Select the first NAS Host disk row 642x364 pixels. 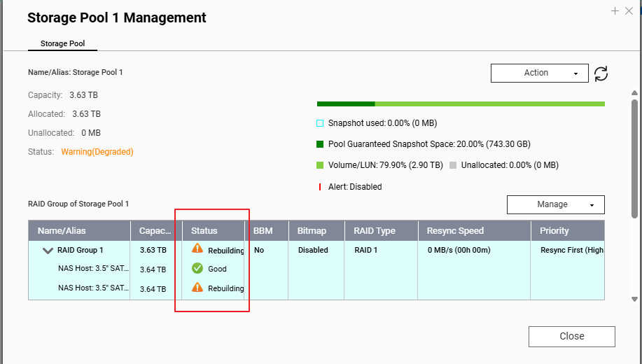pyautogui.click(x=316, y=269)
